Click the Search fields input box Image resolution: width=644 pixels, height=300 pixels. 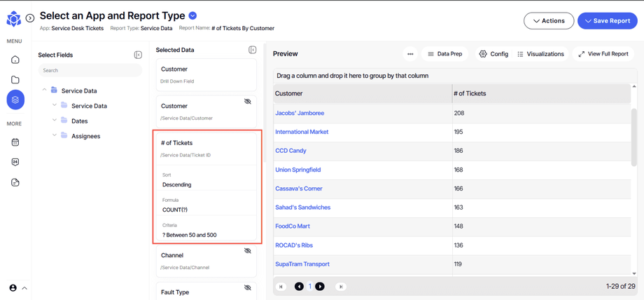[x=90, y=70]
